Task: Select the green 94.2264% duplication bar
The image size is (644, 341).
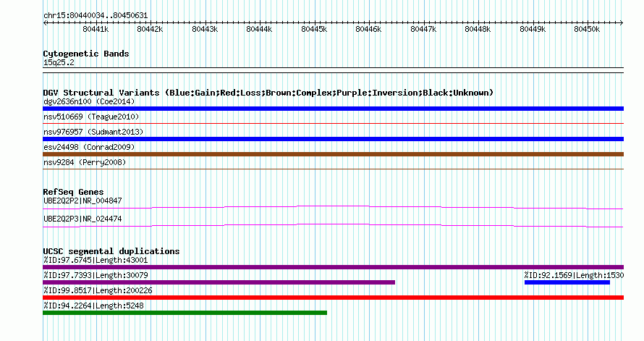Action: [x=185, y=313]
